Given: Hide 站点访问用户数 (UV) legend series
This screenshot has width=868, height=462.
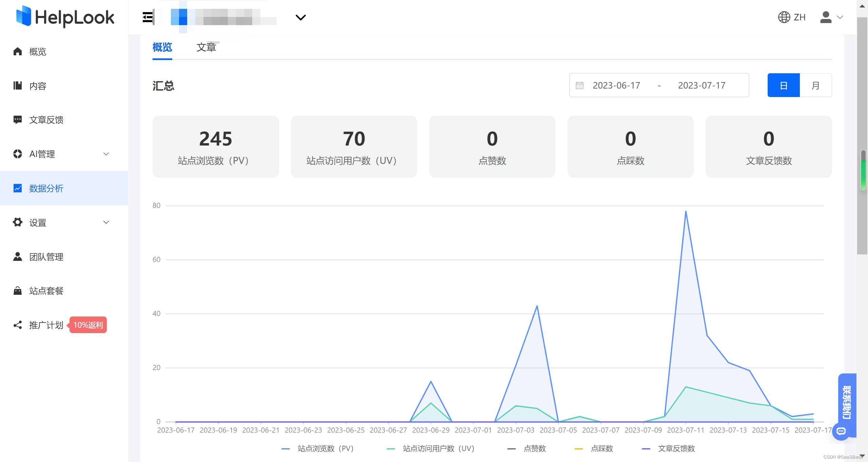Looking at the screenshot, I should click(438, 448).
